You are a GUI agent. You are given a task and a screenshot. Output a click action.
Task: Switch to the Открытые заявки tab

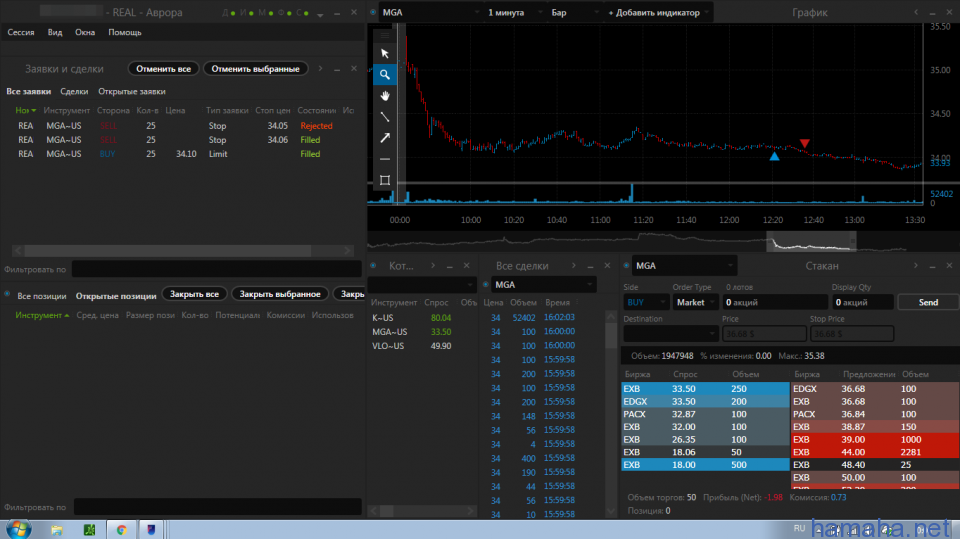click(x=132, y=91)
